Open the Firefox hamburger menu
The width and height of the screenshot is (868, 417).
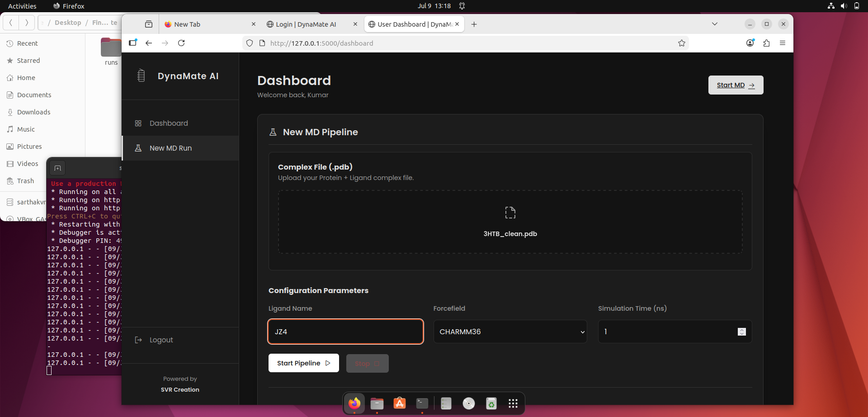[x=783, y=43]
